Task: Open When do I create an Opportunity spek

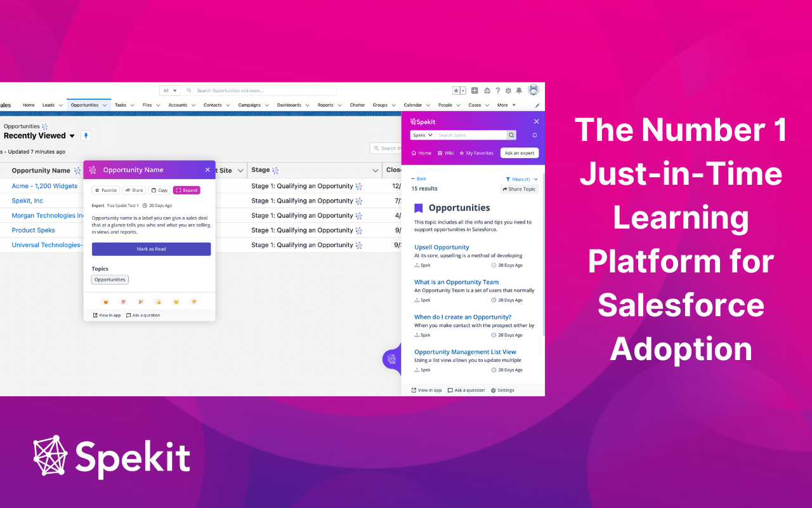Action: coord(462,317)
